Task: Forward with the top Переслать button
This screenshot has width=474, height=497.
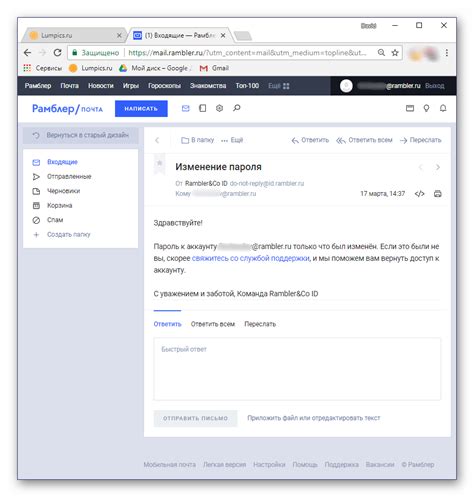Action: coord(421,140)
